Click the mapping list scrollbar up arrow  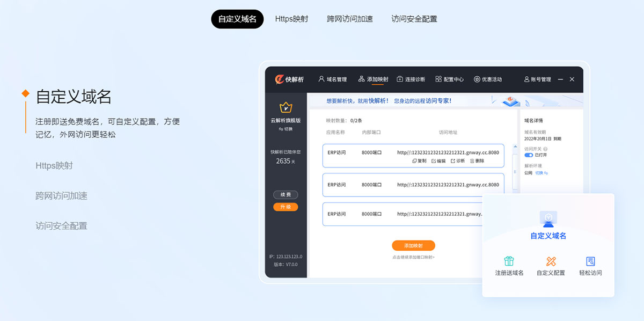point(516,147)
